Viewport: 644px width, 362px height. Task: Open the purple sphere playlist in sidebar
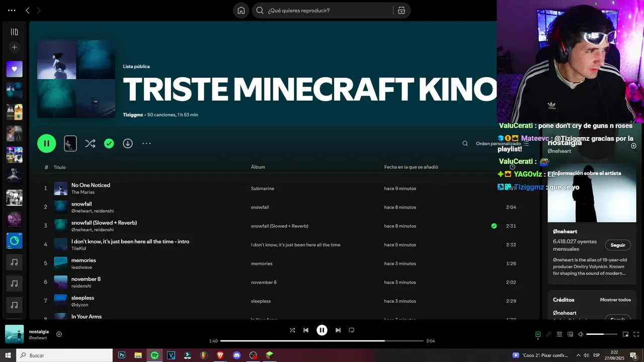[x=14, y=219]
